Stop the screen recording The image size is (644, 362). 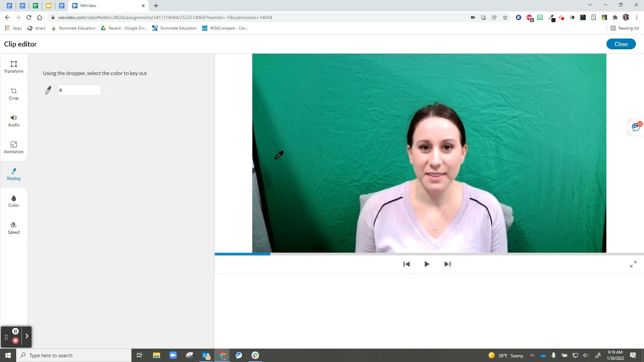pos(16,340)
